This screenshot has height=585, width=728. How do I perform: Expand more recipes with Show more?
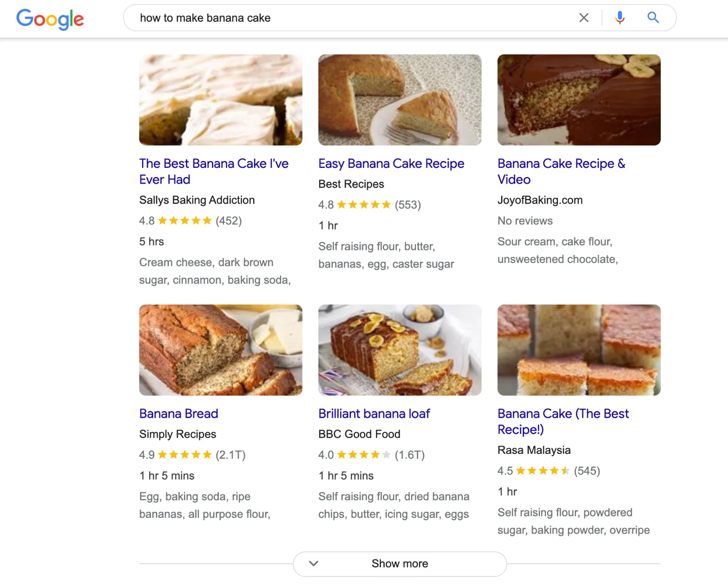400,564
